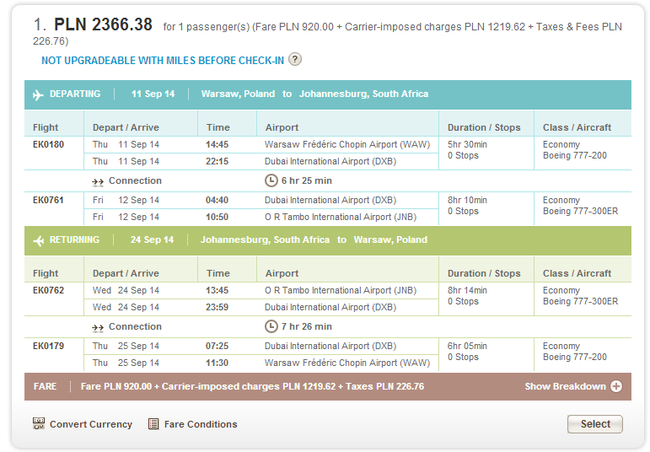
Task: Click the departing airplane icon
Action: [x=38, y=94]
